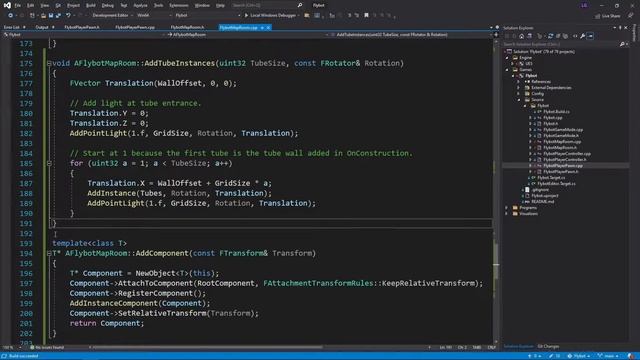This screenshot has height=360, width=640.
Task: Click Solution Explorer Sync/Refresh icon
Action: [x=550, y=36]
